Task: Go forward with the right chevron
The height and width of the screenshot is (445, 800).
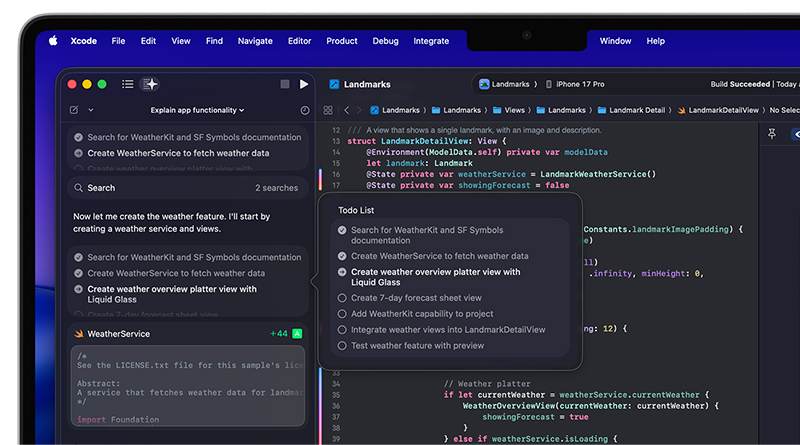Action: pos(359,110)
